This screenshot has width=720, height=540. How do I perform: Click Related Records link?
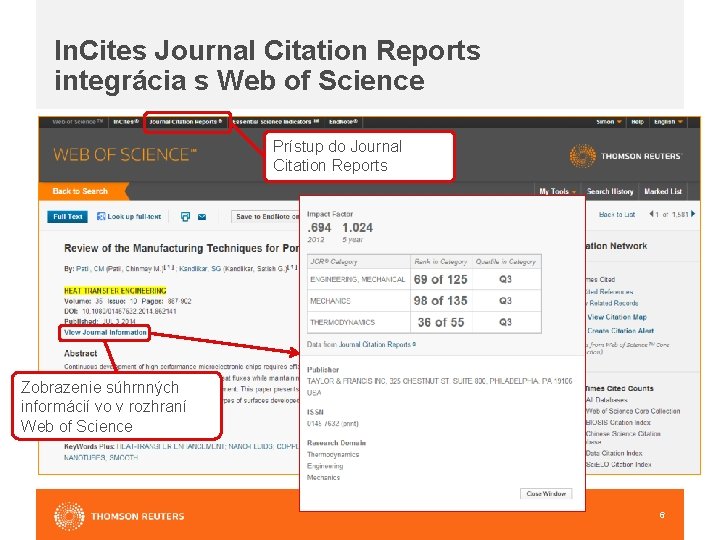[x=613, y=303]
